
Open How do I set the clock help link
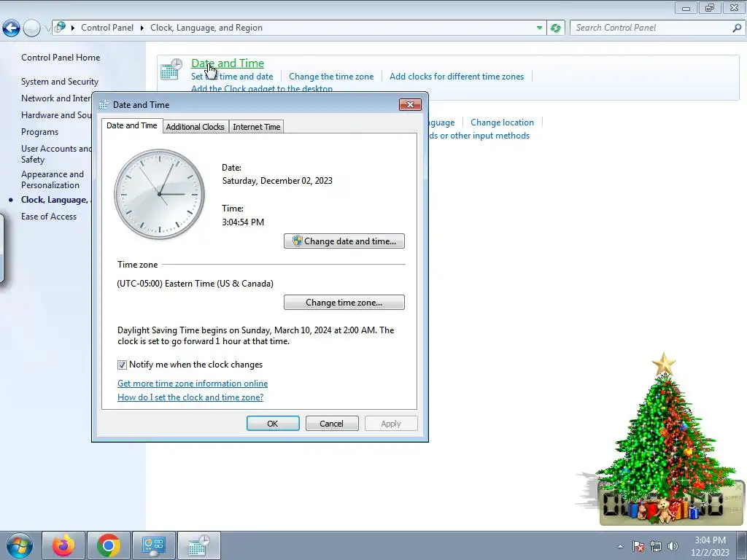coord(190,397)
